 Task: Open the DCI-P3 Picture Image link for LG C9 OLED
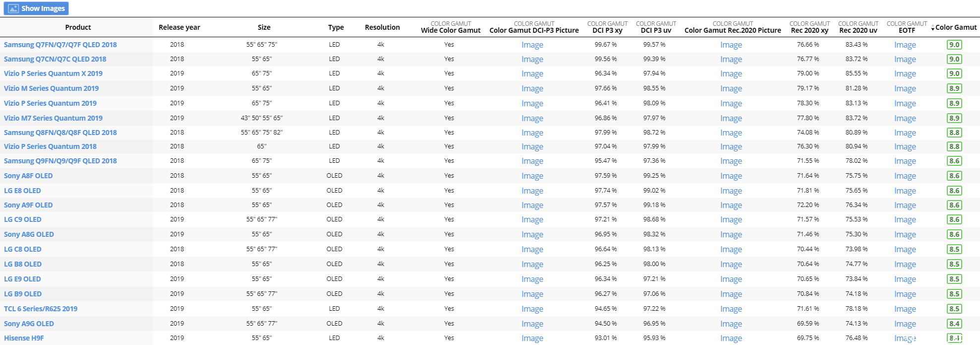pos(532,219)
